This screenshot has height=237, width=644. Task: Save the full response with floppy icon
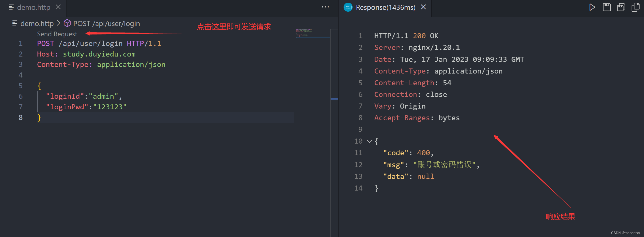tap(607, 7)
